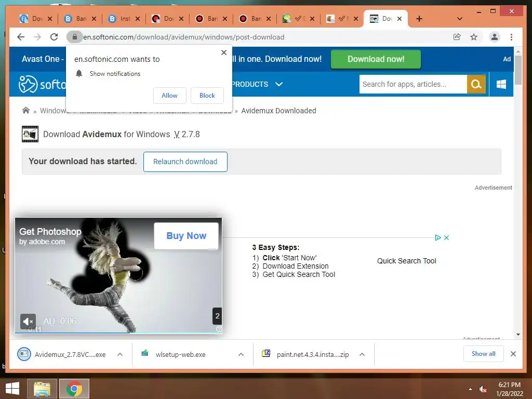Click Buy Now on Photoshop ad
Image resolution: width=532 pixels, height=399 pixels.
click(187, 236)
